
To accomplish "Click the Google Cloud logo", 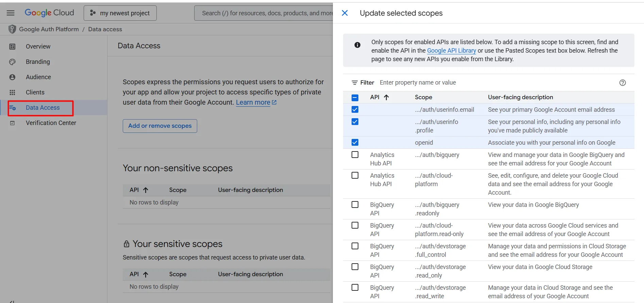I will (x=49, y=13).
